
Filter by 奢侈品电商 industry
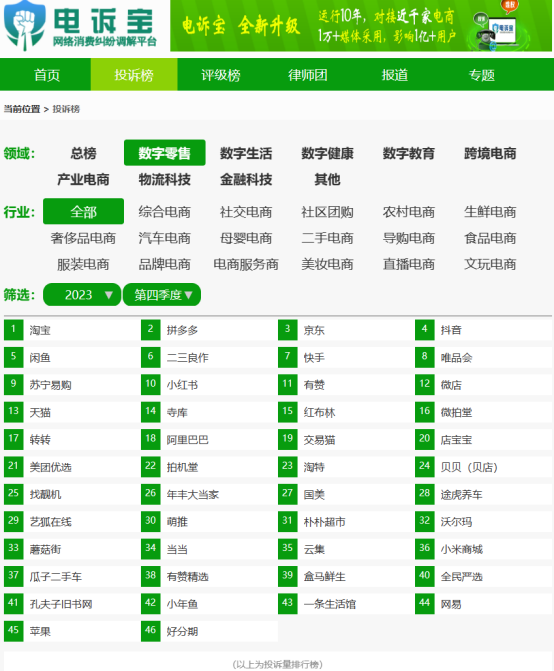[83, 238]
